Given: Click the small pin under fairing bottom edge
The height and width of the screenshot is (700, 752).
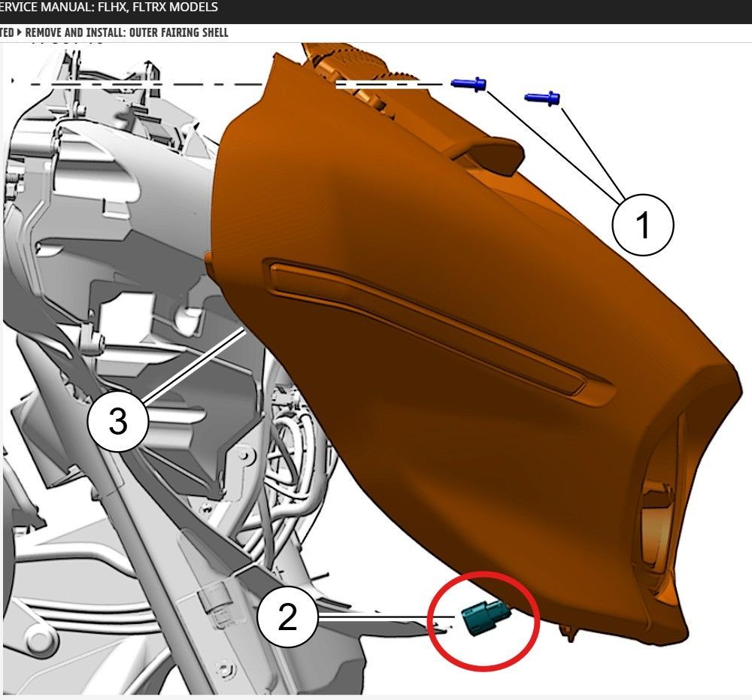Looking at the screenshot, I should tap(569, 636).
